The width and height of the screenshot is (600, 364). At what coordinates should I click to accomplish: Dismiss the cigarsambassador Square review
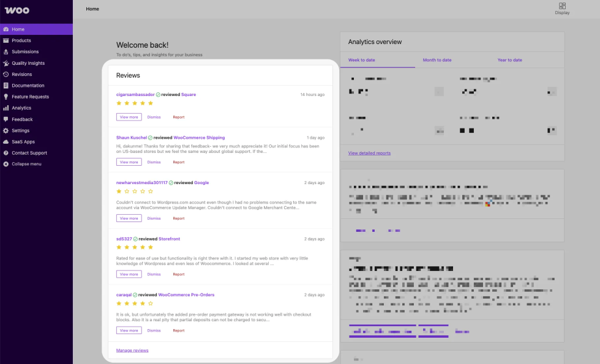(x=154, y=117)
